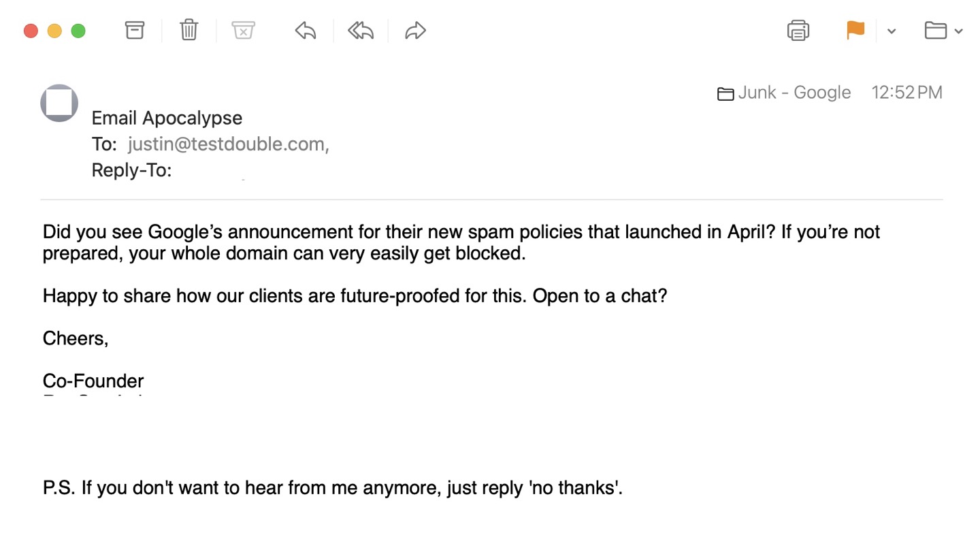Viewport: 980px width, 548px height.
Task: Click the 12:52 PM timestamp
Action: pos(906,93)
